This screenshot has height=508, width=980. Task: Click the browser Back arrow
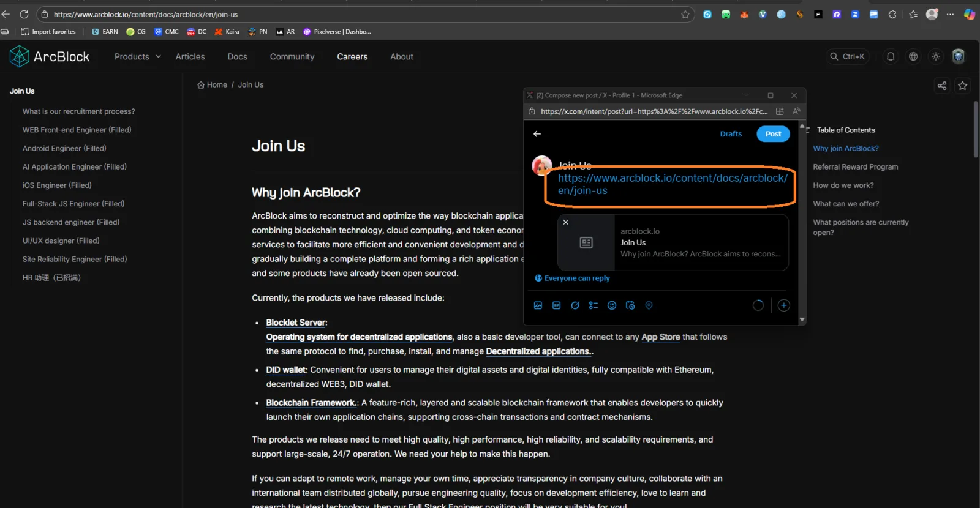pyautogui.click(x=6, y=14)
